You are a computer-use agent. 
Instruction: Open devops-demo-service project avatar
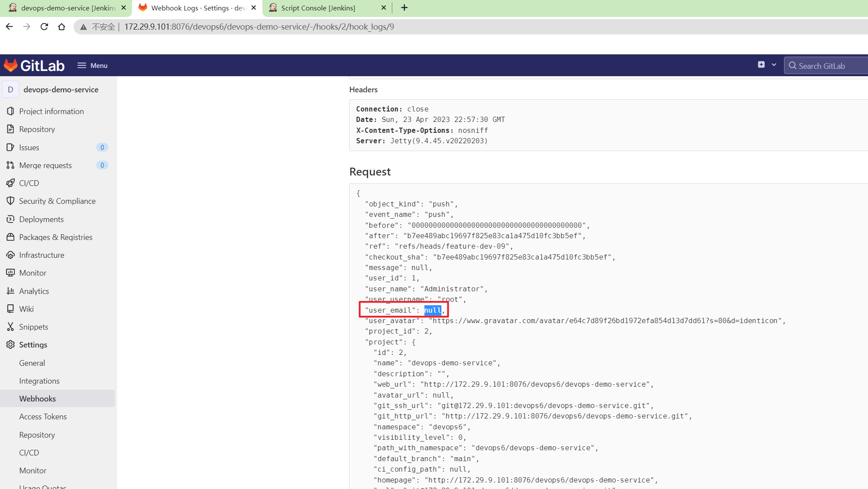10,89
